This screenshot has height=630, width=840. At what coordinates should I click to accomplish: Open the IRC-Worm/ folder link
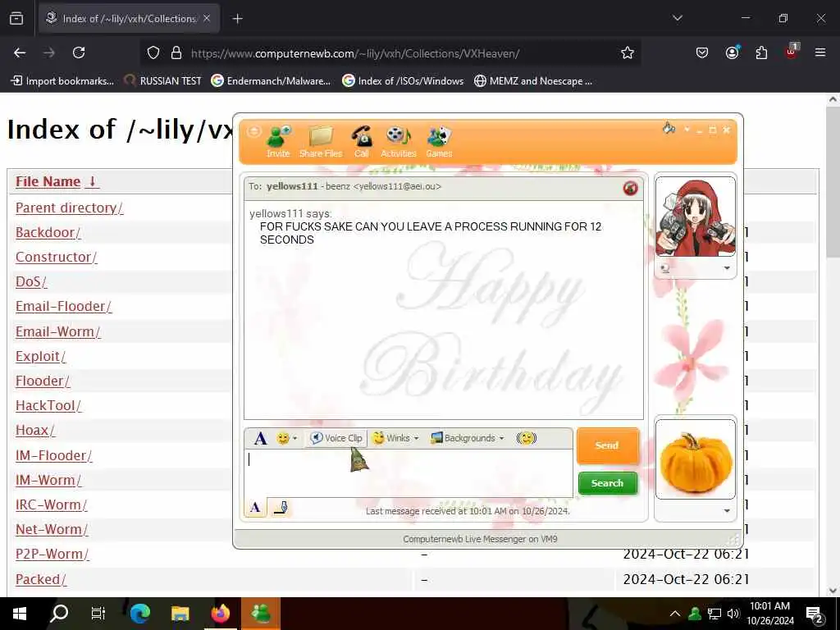click(x=52, y=504)
